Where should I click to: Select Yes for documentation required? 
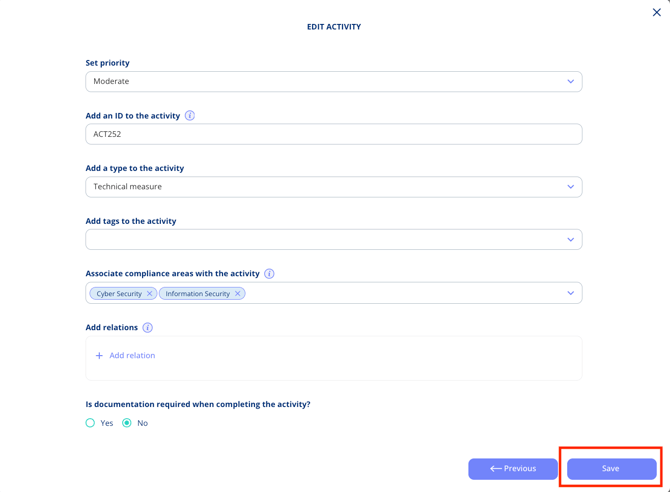(91, 423)
